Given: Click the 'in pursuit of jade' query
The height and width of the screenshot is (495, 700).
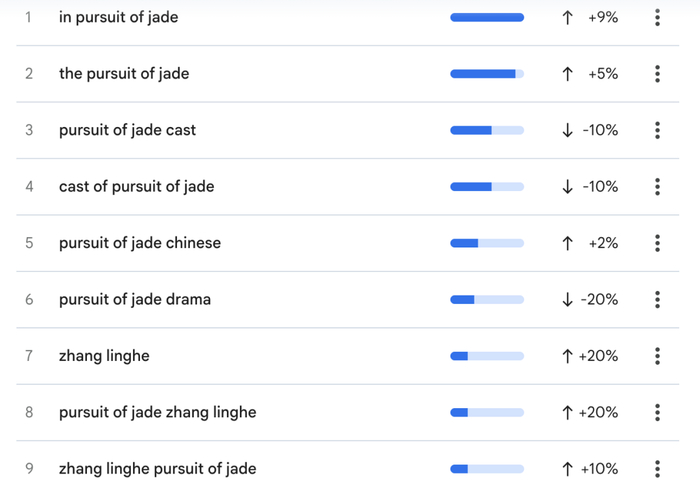Looking at the screenshot, I should click(x=118, y=17).
